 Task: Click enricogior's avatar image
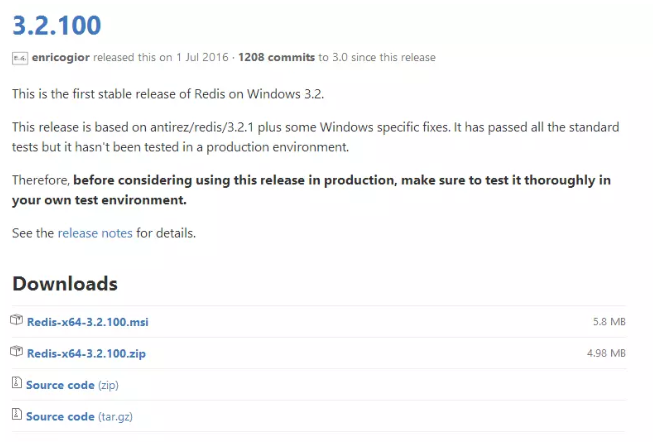point(20,58)
